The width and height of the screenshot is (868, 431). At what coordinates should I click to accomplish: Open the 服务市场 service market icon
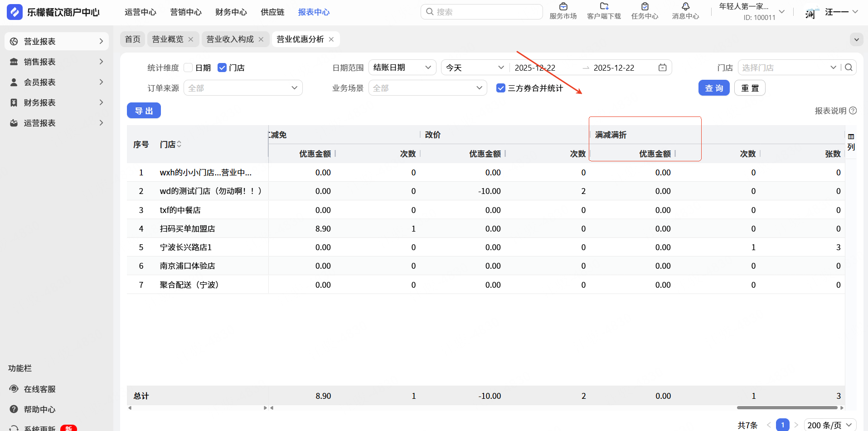click(x=563, y=7)
